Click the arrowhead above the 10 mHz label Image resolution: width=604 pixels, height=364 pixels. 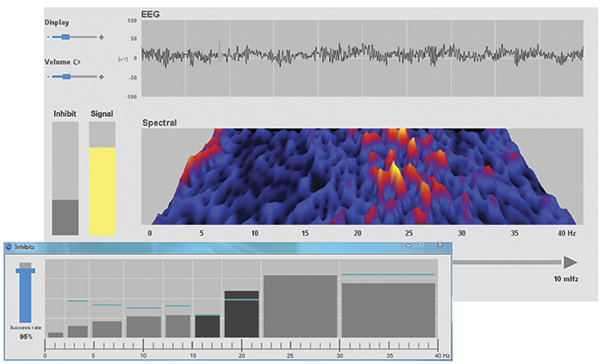click(x=569, y=262)
